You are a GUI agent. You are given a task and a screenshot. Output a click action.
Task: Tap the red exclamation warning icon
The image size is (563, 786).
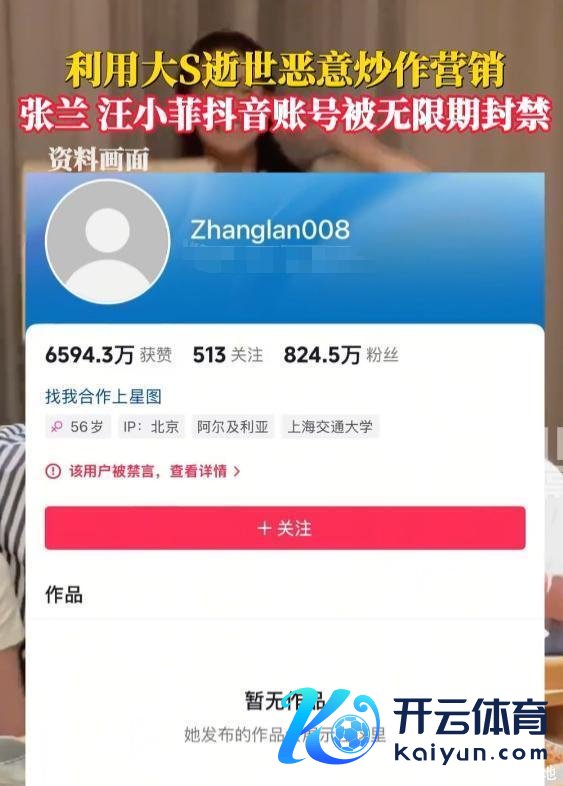point(53,471)
